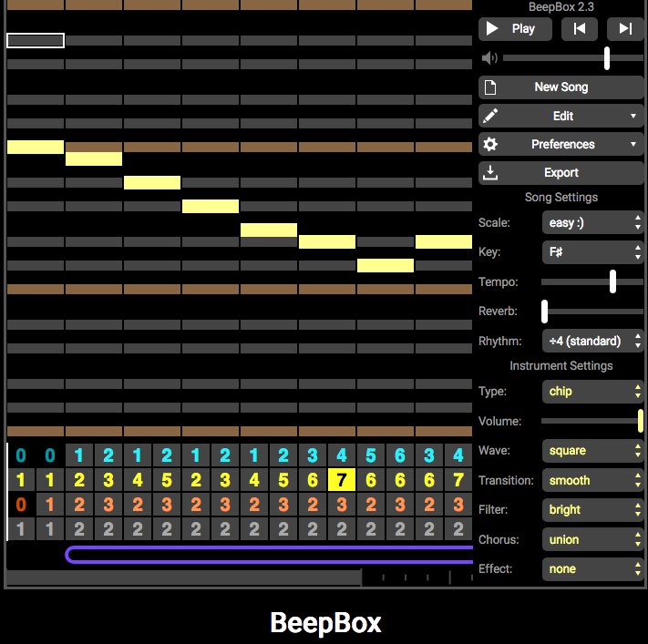Click the horizontal song scrollbar
The image size is (648, 644).
tap(184, 578)
